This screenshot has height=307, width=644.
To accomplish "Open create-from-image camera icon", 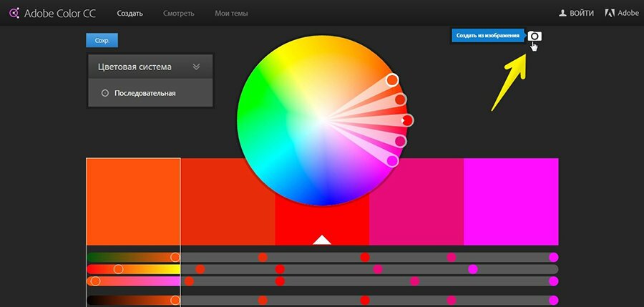I will 535,36.
